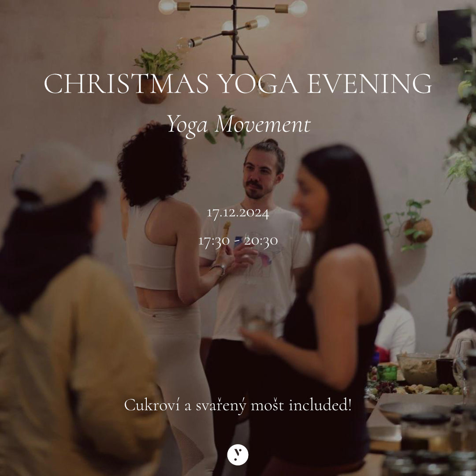
Task: Click the word "EVENING" in the title
Action: [369, 83]
